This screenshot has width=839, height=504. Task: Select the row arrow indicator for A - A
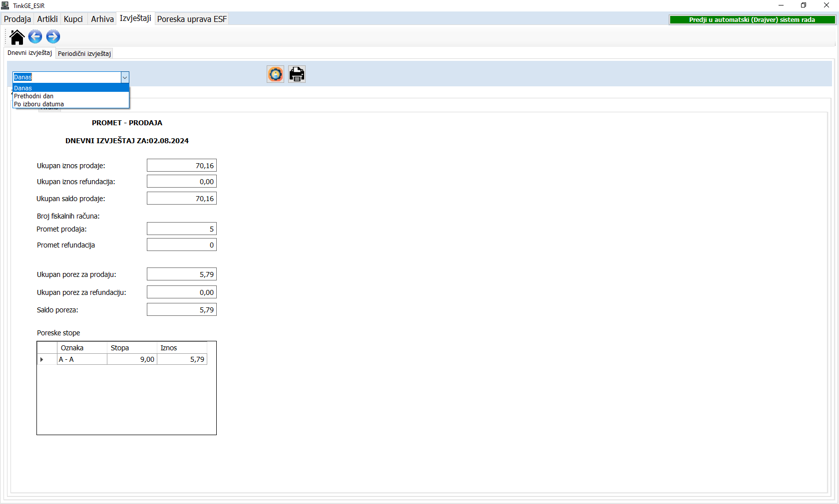point(42,359)
